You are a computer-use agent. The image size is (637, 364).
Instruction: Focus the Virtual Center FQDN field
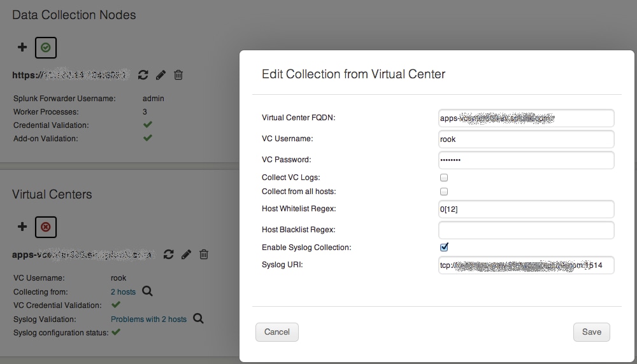click(526, 118)
